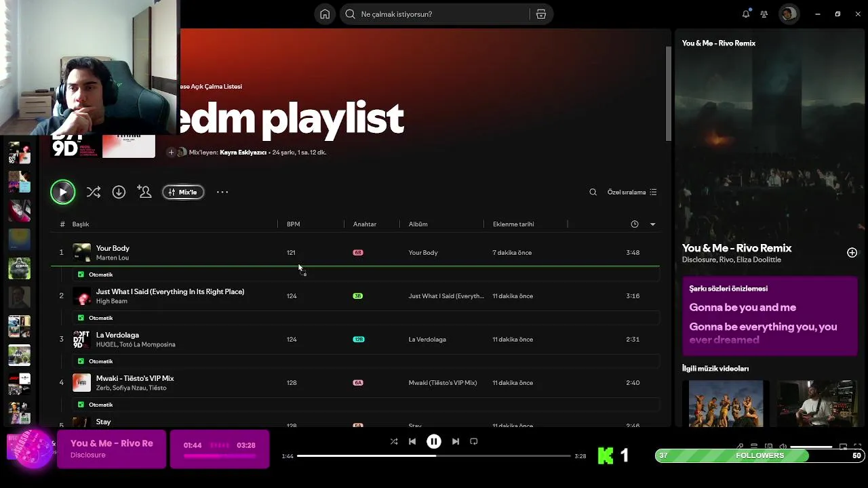Play the edm playlist with green button
This screenshot has height=488, width=868.
[x=63, y=192]
